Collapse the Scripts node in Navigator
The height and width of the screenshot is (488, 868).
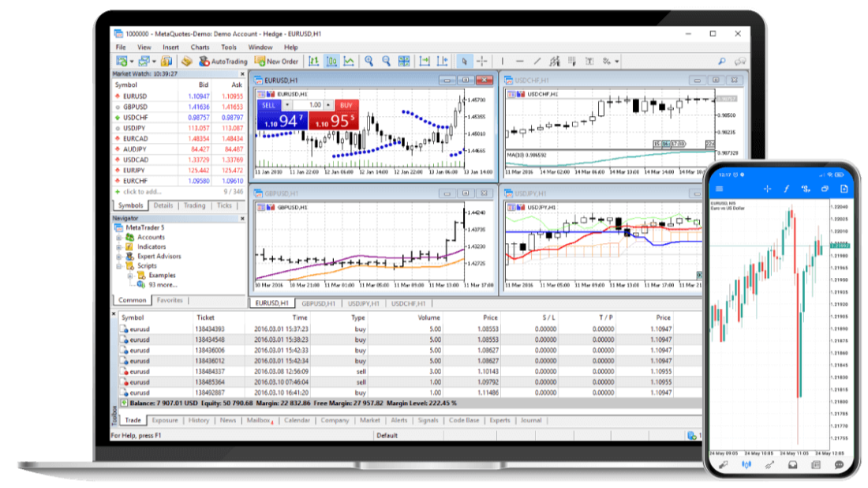[x=118, y=266]
